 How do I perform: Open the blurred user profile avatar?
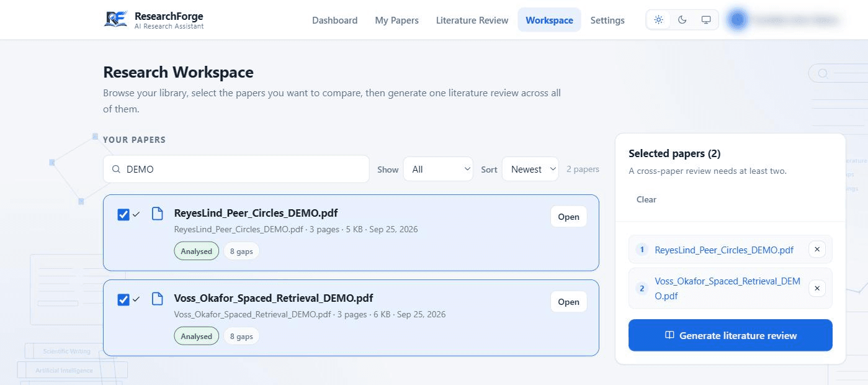pos(737,20)
